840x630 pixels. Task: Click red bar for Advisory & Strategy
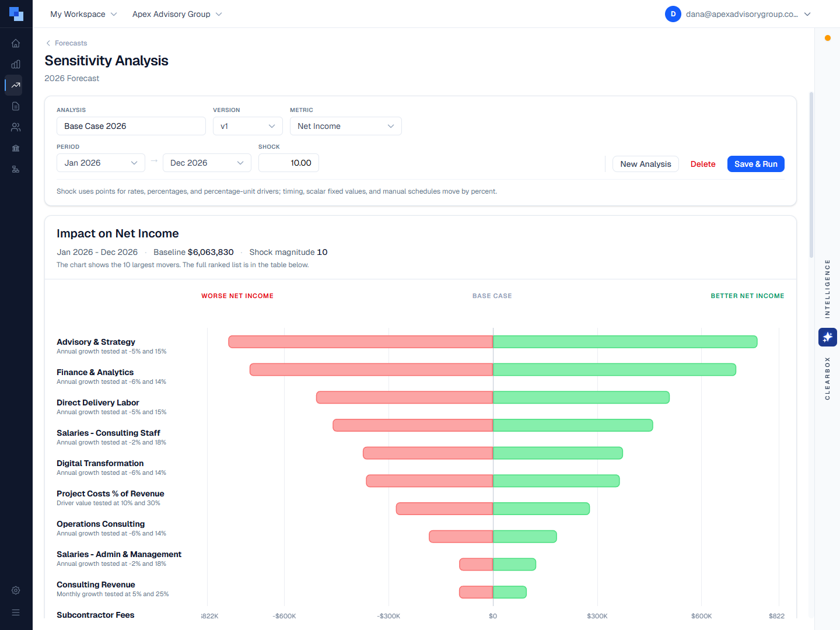pos(360,342)
